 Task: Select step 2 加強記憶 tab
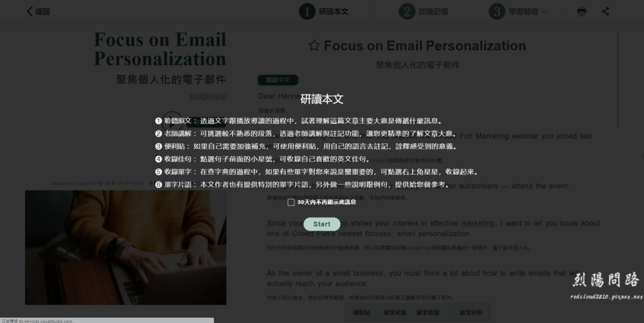tap(423, 11)
